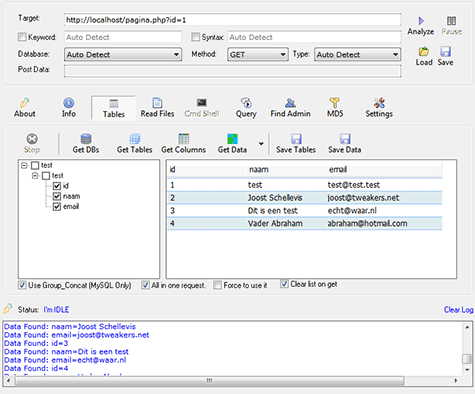This screenshot has height=394, width=475.
Task: Enable Force to use it checkbox
Action: coord(217,285)
